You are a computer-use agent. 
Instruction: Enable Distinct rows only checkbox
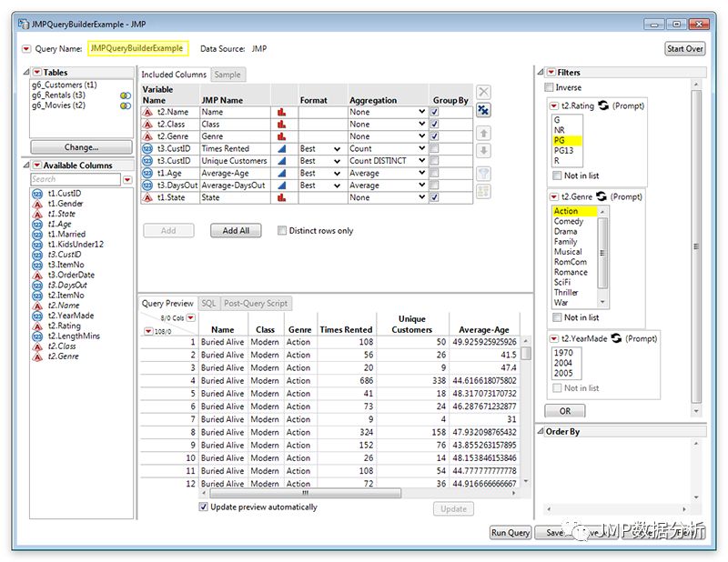282,231
